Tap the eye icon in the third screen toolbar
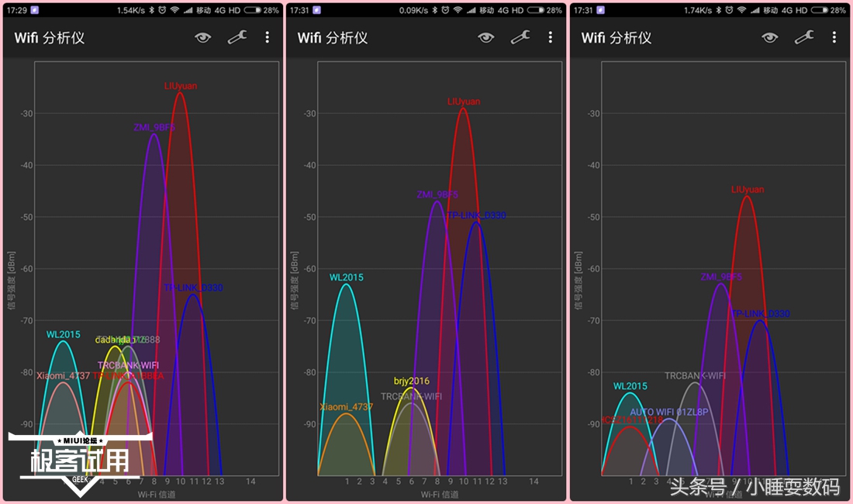This screenshot has height=504, width=853. coord(770,37)
